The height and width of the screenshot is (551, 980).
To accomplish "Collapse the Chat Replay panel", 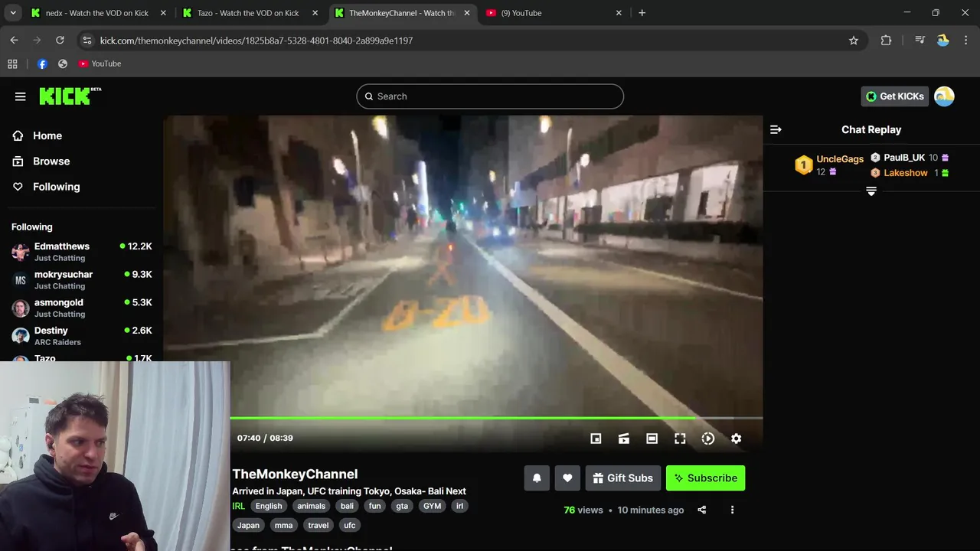I will tap(776, 129).
